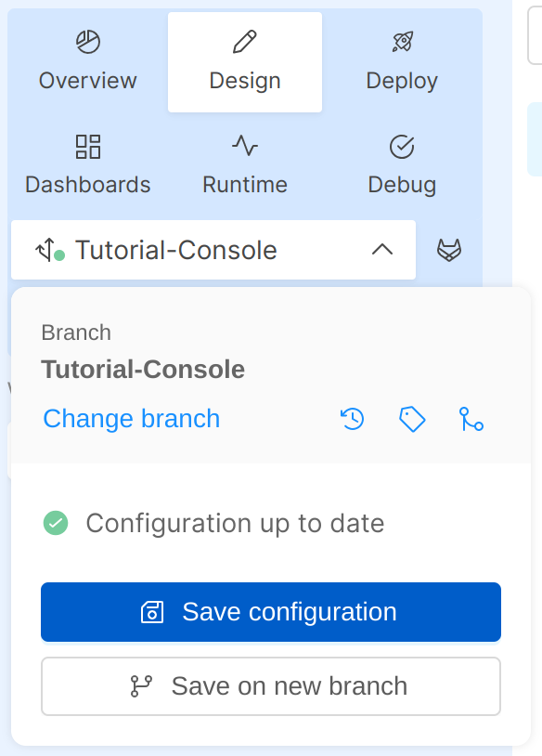This screenshot has height=756, width=542.
Task: Open the Tutorial-Console branch dropdown
Action: 213,249
